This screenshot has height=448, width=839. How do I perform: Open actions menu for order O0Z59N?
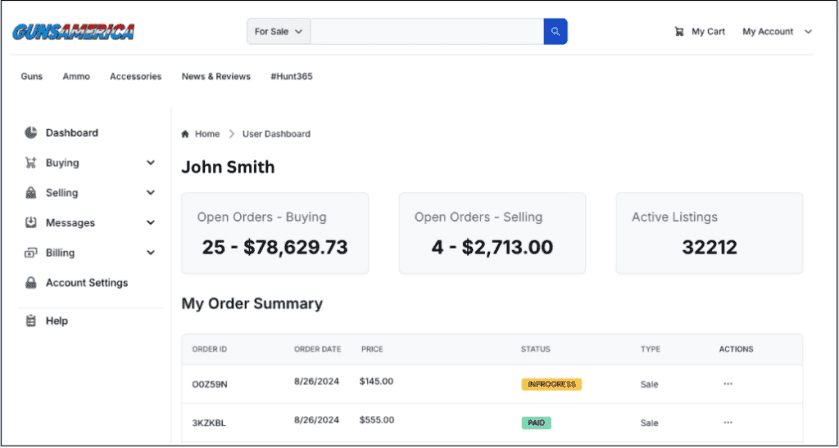coord(727,384)
